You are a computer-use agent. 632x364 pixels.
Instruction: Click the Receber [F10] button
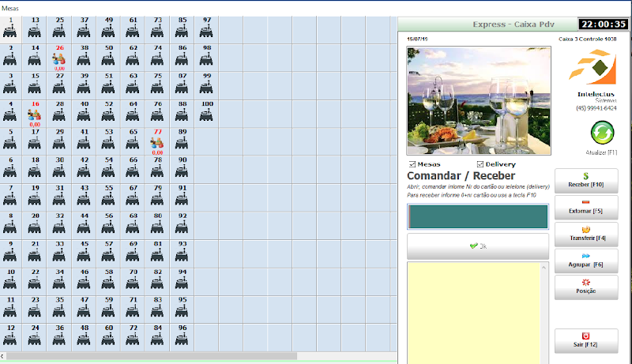point(586,180)
